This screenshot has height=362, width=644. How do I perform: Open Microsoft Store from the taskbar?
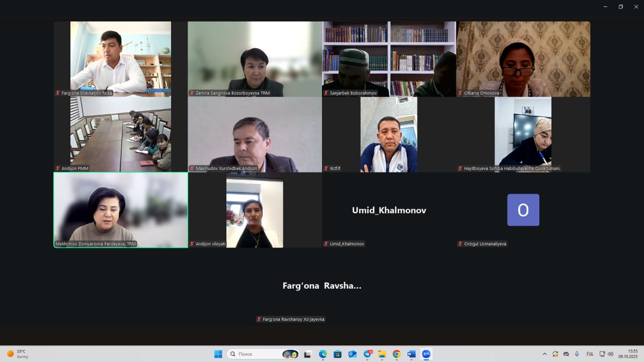pos(338,354)
